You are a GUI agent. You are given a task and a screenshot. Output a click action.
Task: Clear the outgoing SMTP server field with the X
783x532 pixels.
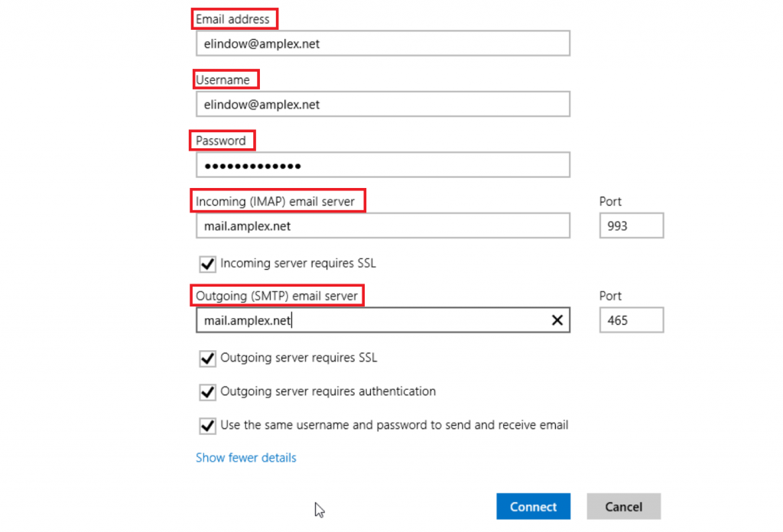coord(557,320)
